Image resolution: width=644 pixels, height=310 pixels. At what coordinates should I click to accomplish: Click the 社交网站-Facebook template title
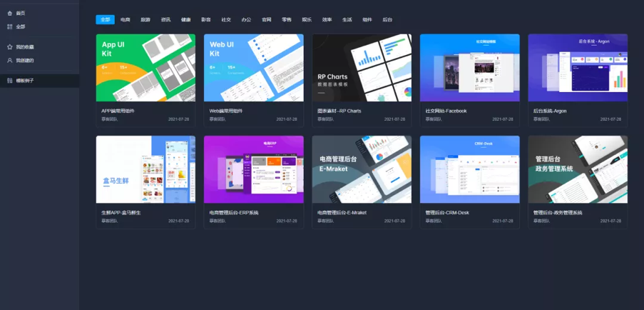(x=446, y=111)
